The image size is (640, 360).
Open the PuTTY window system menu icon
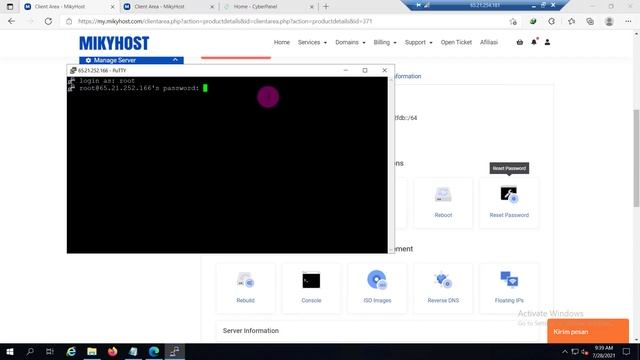pyautogui.click(x=73, y=70)
